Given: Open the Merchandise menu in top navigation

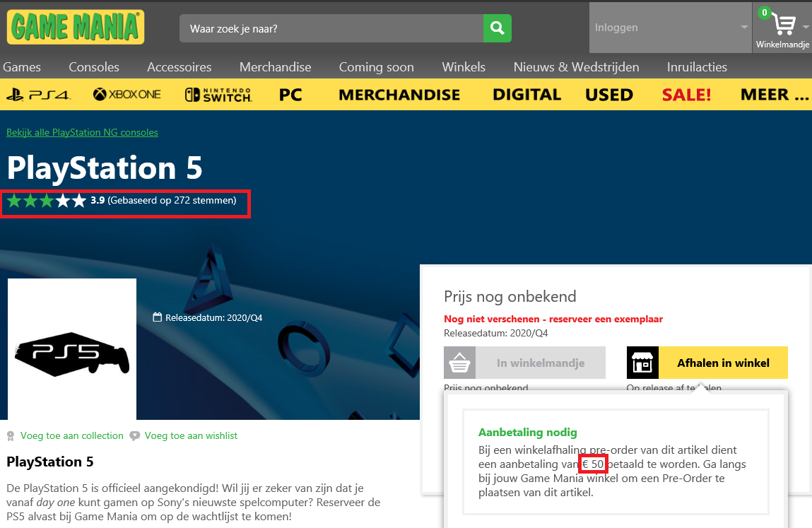Looking at the screenshot, I should click(x=275, y=67).
